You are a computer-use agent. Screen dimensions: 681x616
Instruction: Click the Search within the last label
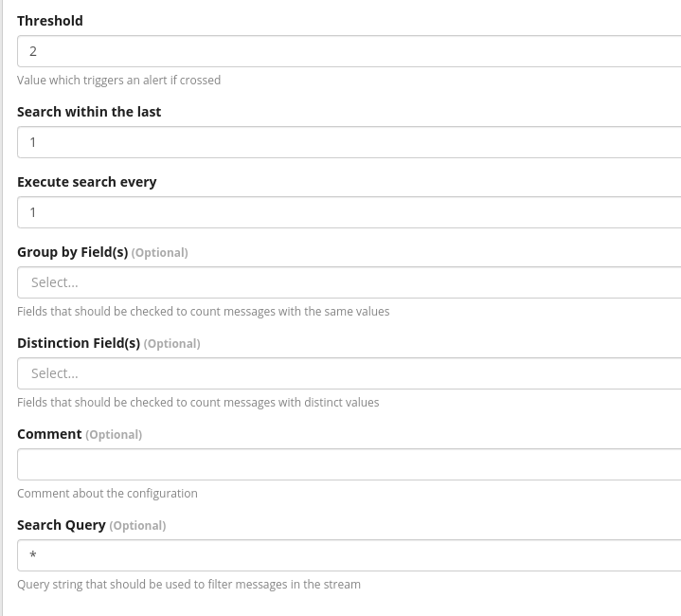click(x=89, y=112)
